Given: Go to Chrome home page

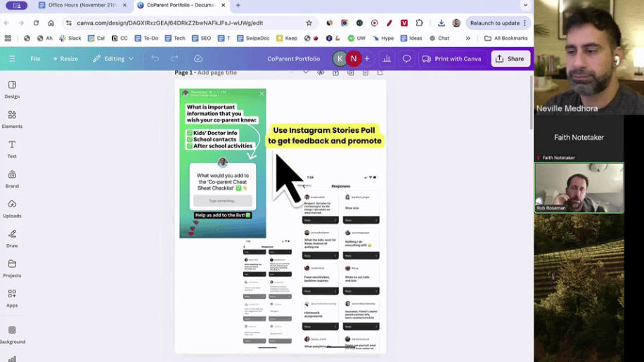Looking at the screenshot, I should [x=51, y=23].
